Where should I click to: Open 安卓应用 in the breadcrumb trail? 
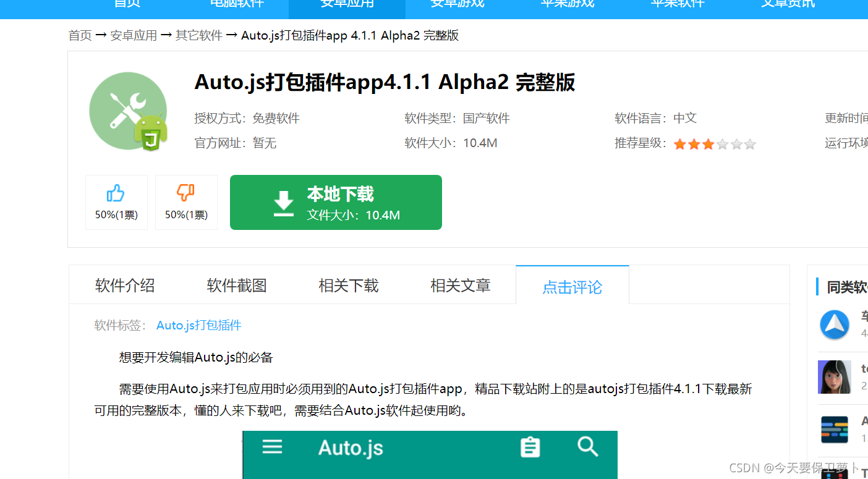coord(134,35)
